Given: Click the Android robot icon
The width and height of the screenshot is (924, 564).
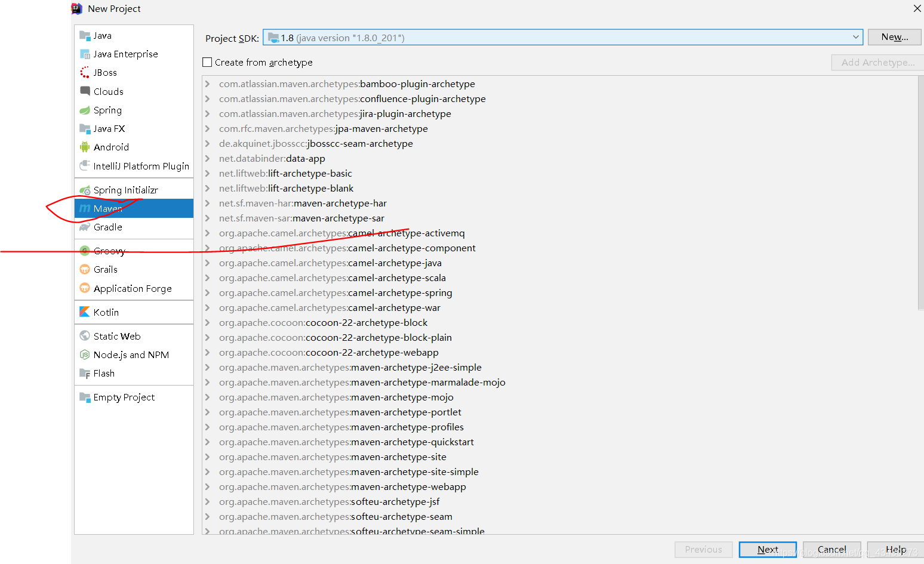Looking at the screenshot, I should [x=85, y=147].
